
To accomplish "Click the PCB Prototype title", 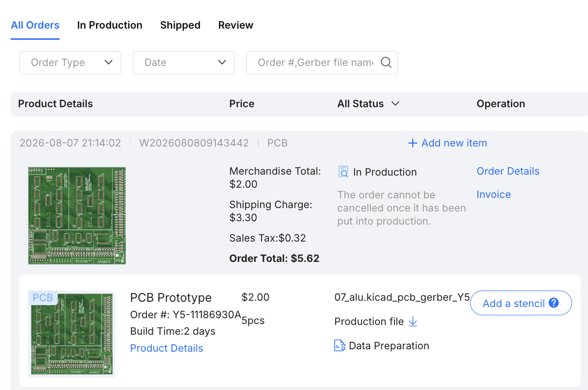I will pyautogui.click(x=171, y=297).
